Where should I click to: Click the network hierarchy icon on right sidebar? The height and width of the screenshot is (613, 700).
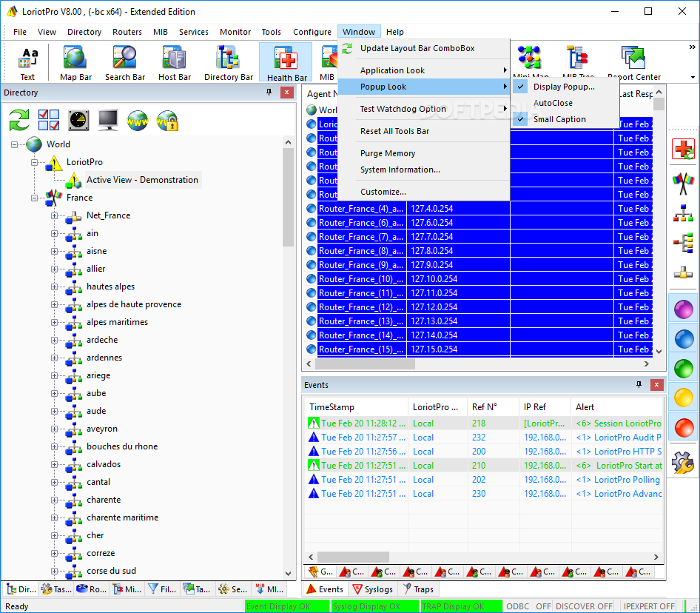[x=684, y=213]
